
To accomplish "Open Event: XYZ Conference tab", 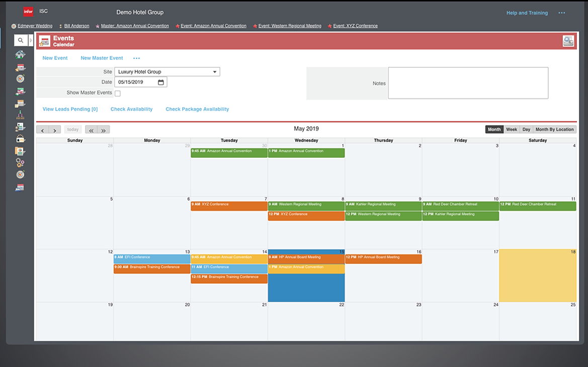I will click(356, 26).
